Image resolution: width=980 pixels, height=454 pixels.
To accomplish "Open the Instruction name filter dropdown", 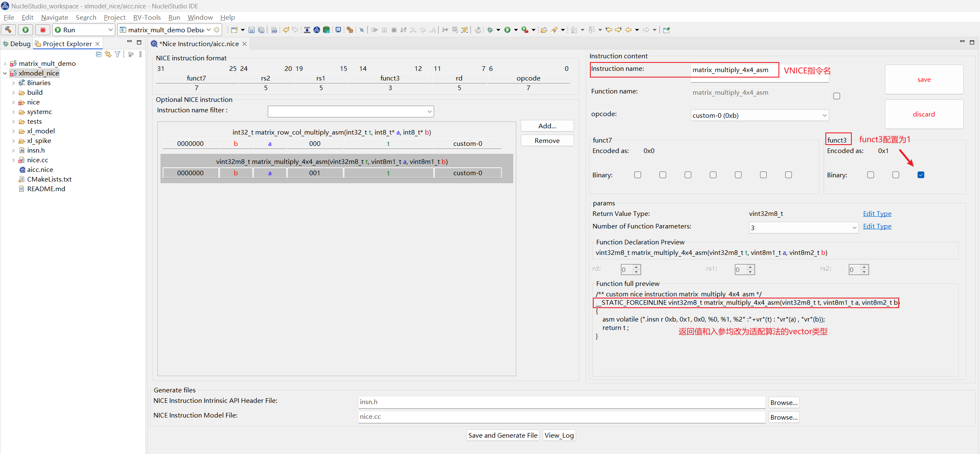I will coord(429,112).
